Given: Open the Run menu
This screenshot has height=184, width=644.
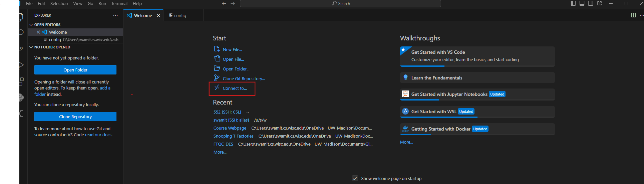Looking at the screenshot, I should point(102,4).
